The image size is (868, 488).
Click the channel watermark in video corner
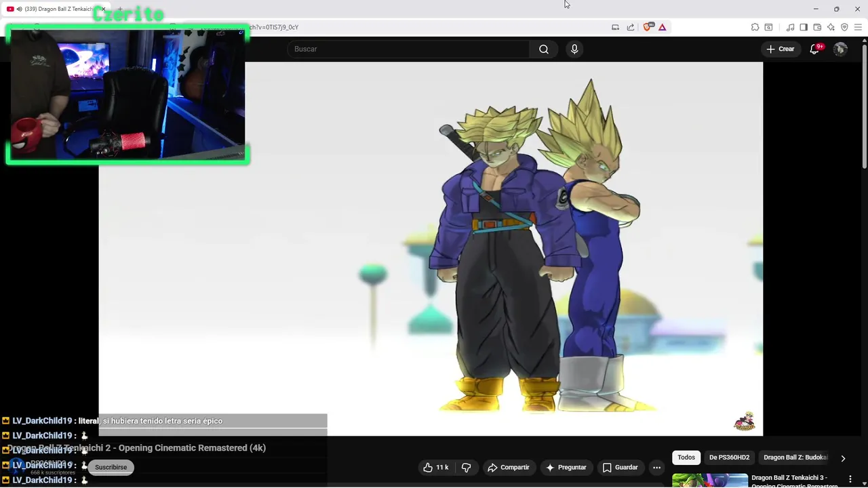pyautogui.click(x=745, y=422)
